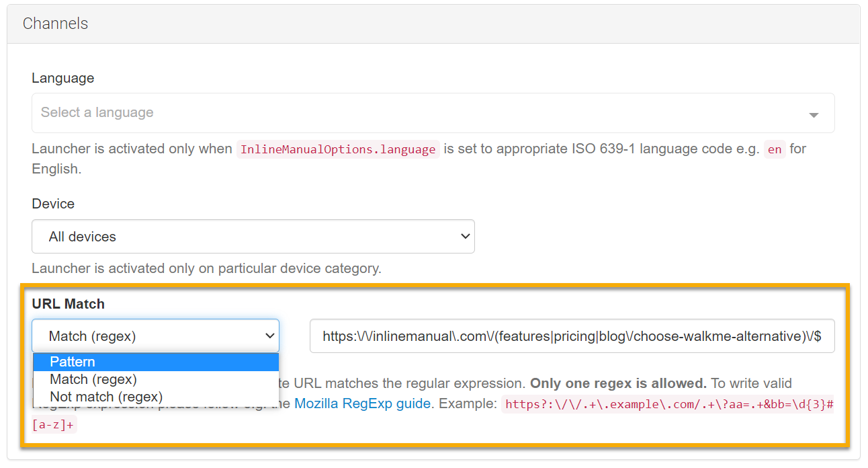This screenshot has height=468, width=868.
Task: Click the 'Language' field label
Action: pyautogui.click(x=62, y=78)
